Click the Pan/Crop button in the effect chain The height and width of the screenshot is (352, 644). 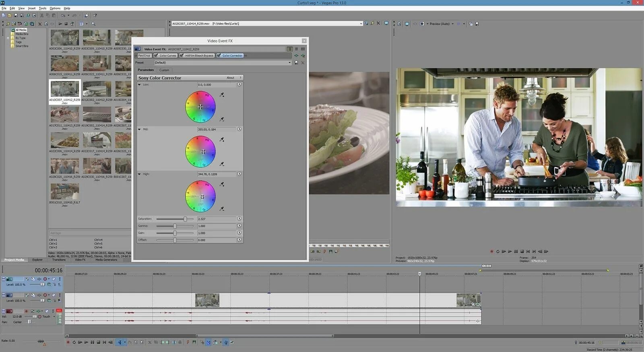pyautogui.click(x=144, y=56)
